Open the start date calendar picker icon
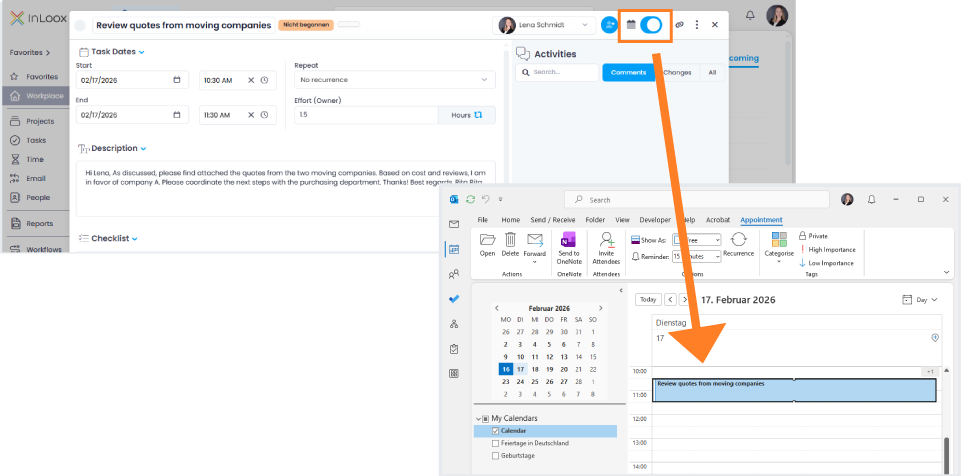Viewport: 961px width, 476px height. tap(177, 80)
